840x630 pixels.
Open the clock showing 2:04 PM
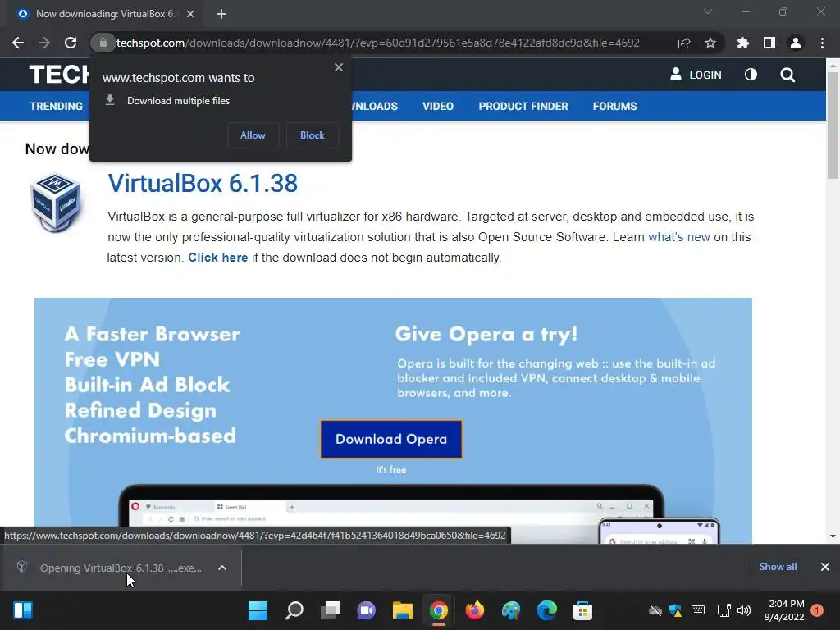coord(784,610)
